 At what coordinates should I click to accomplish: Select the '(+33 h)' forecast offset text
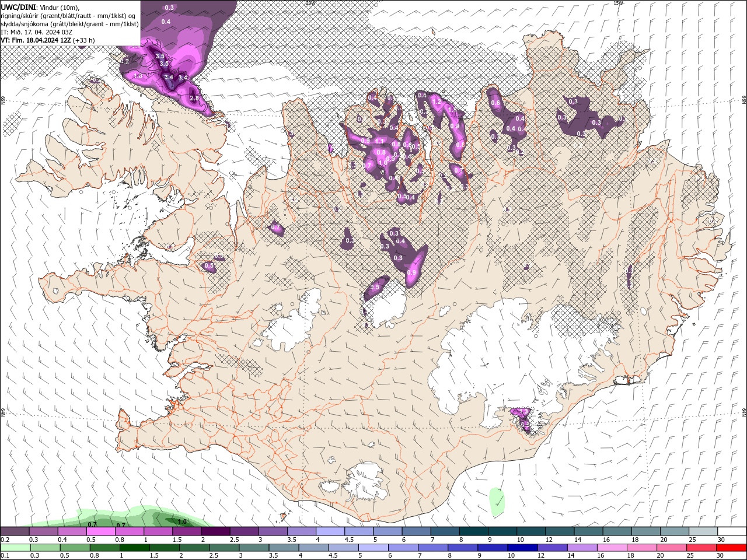[83, 40]
